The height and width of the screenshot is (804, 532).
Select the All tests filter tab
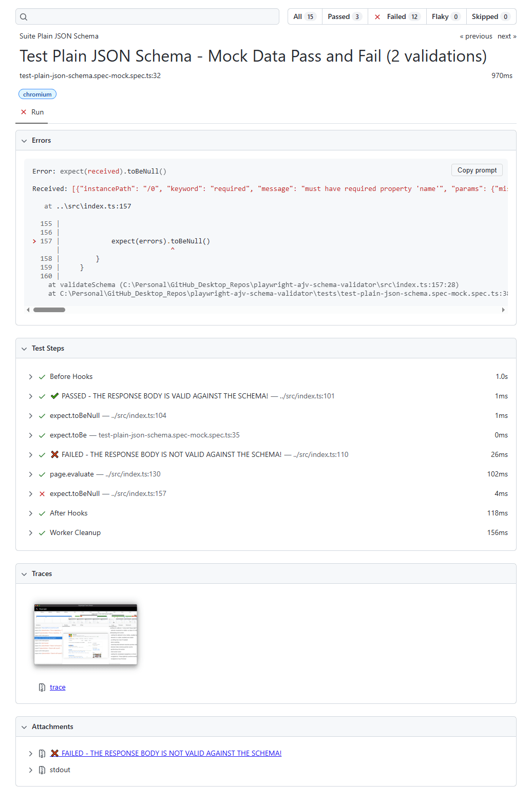click(304, 16)
